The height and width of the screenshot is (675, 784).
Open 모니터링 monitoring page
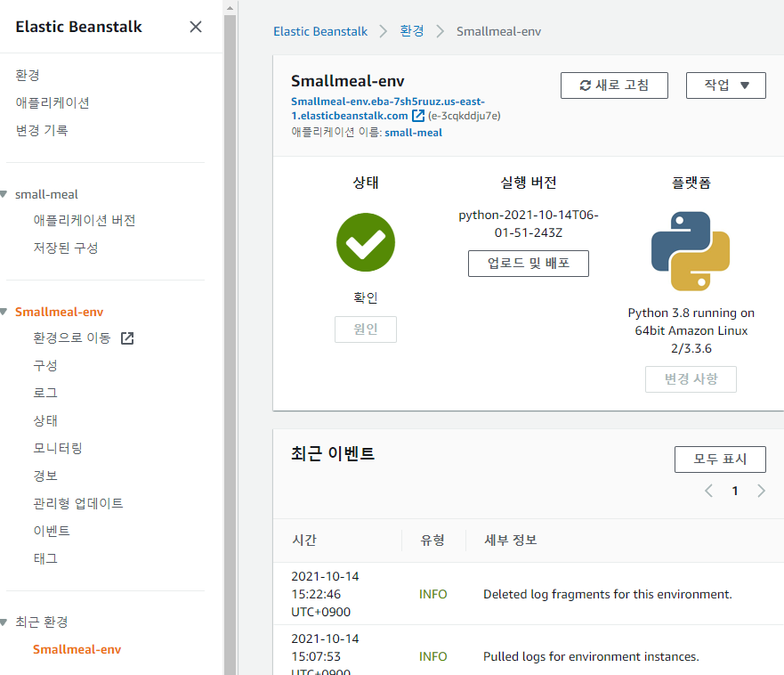[x=58, y=448]
